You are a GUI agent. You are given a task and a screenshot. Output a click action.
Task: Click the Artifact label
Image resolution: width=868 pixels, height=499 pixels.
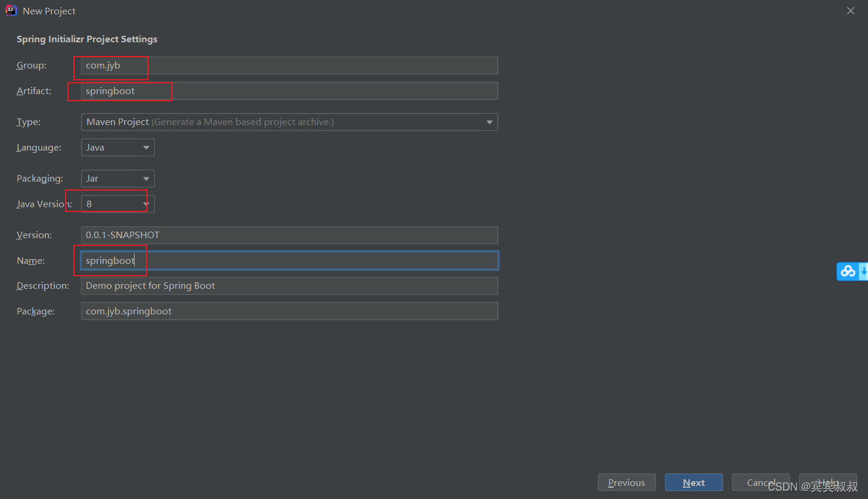34,91
